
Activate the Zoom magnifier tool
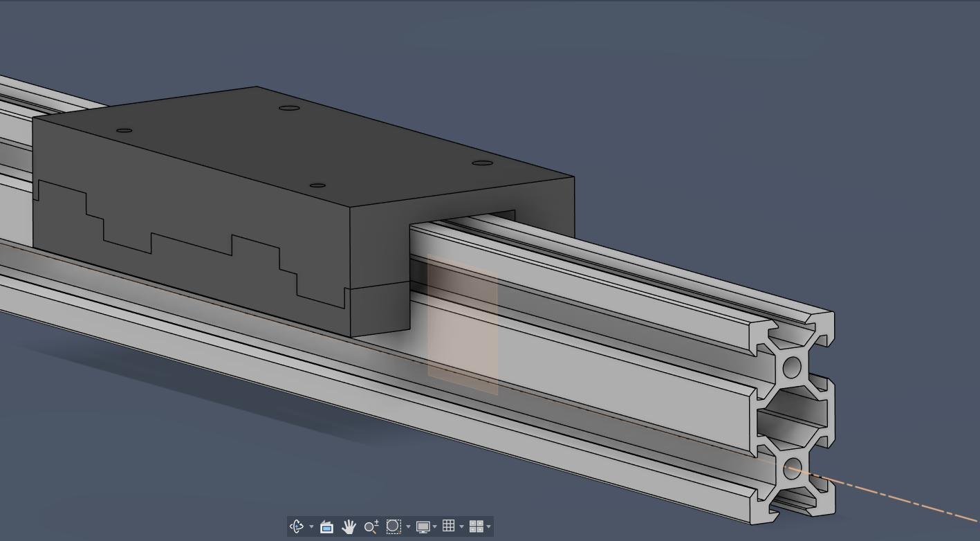coord(371,526)
